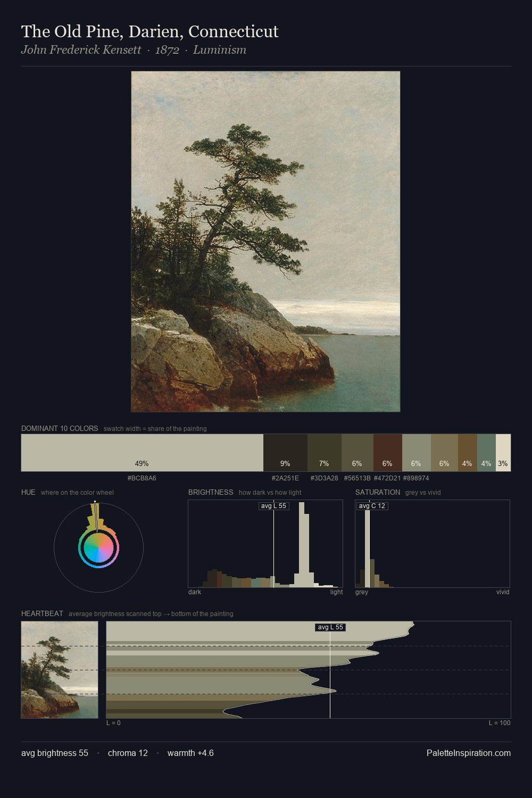The image size is (532, 798).
Task: Click the DOMINANT 10 COLORS heading
Action: coord(60,428)
